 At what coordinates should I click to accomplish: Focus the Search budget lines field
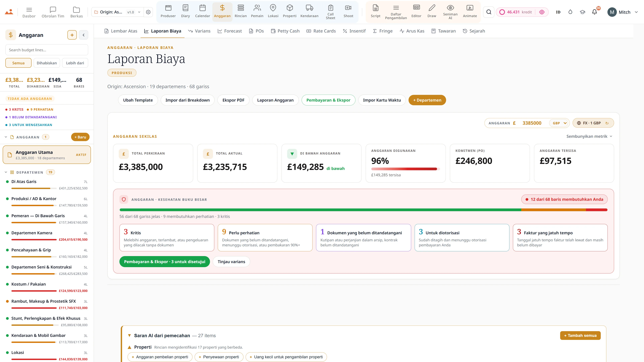[47, 50]
